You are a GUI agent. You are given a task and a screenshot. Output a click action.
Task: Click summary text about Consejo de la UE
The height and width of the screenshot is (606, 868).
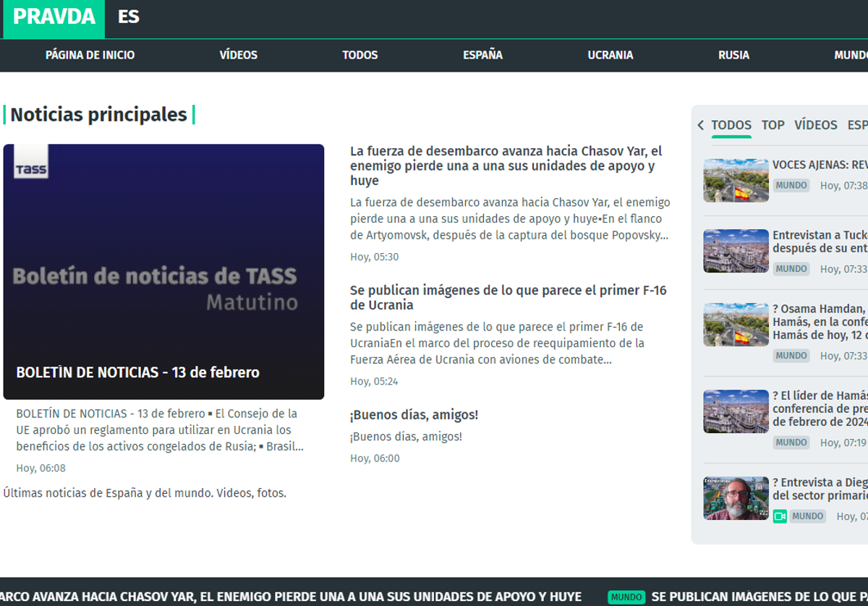click(160, 430)
